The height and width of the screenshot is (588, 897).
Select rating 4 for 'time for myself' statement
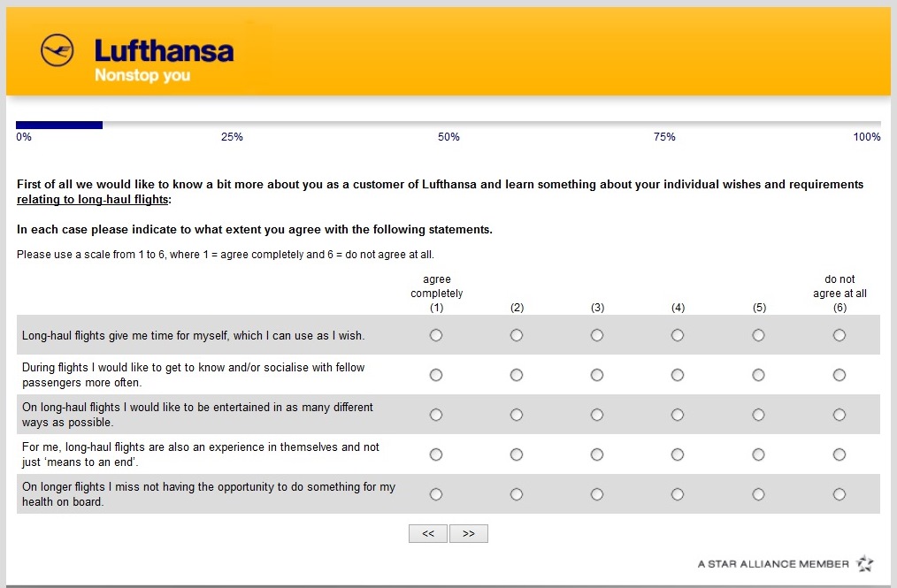tap(678, 335)
